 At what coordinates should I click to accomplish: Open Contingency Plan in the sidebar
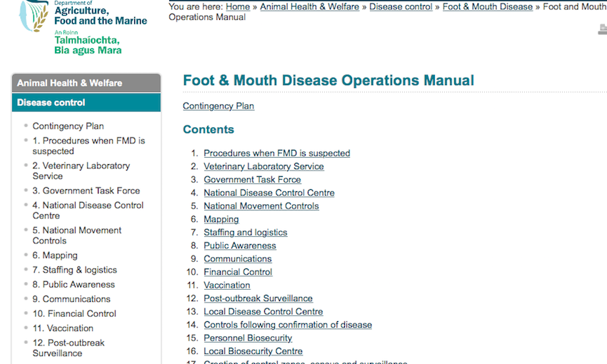pyautogui.click(x=68, y=126)
